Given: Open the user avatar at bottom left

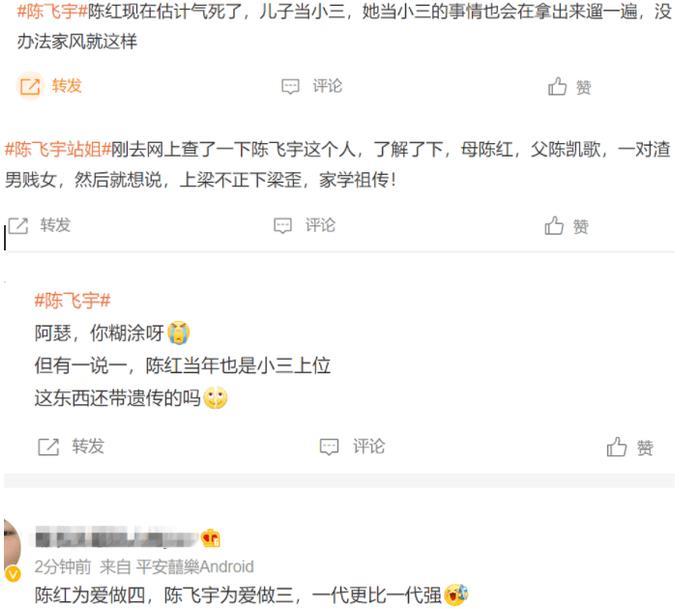Looking at the screenshot, I should pos(12,547).
